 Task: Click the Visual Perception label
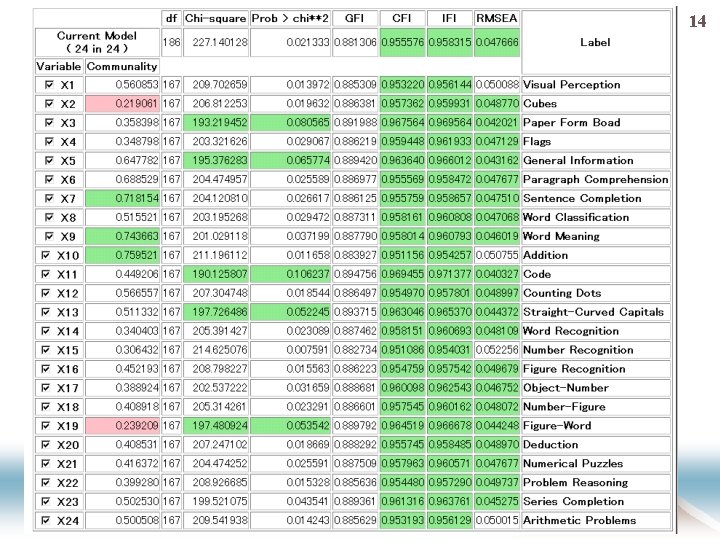(x=572, y=84)
